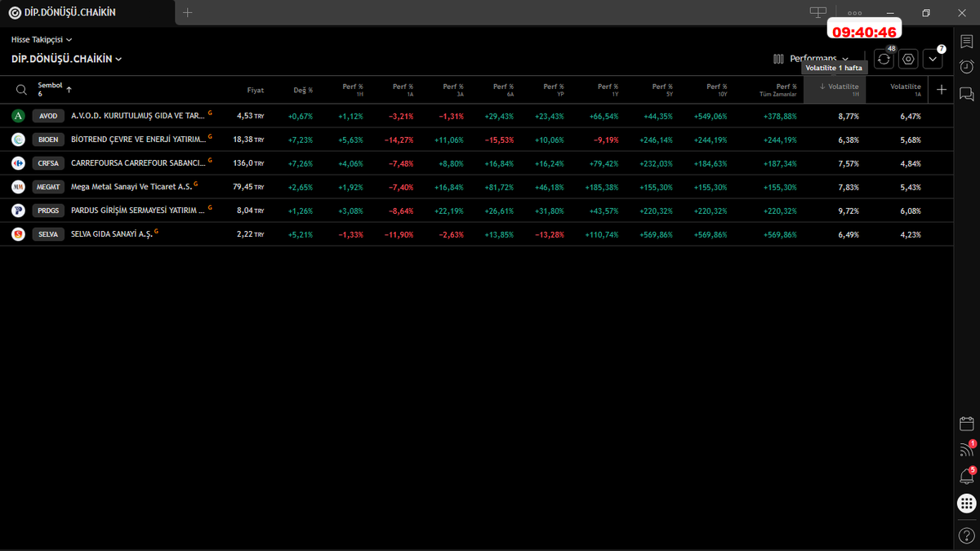Sort by Perf % 1H column header

pyautogui.click(x=353, y=90)
